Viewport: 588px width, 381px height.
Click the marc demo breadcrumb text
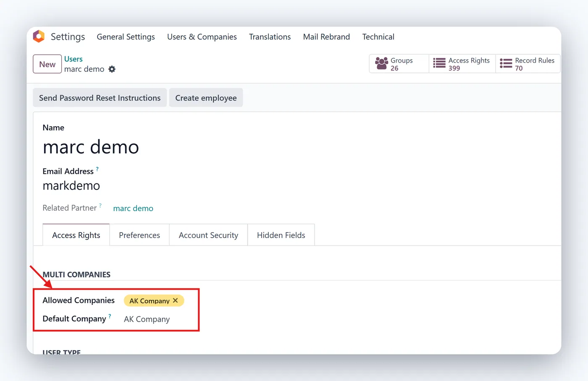[x=84, y=69]
